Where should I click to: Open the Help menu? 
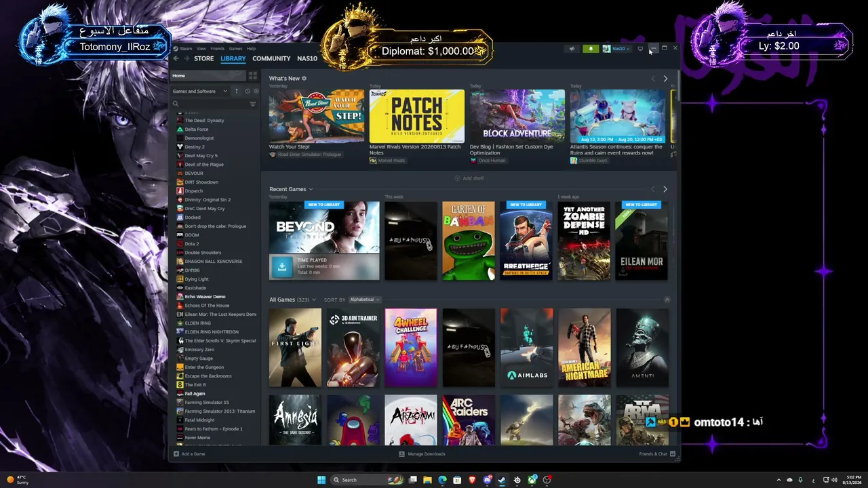click(x=251, y=49)
